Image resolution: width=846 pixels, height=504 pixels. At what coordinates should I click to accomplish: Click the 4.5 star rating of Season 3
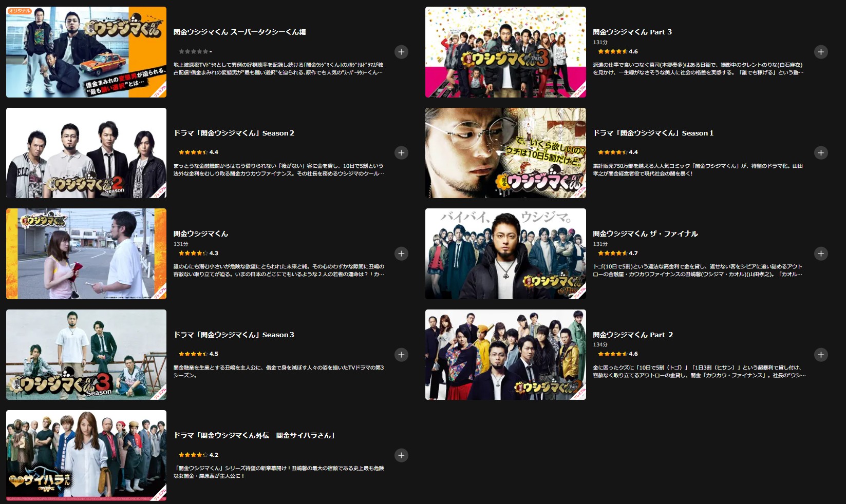pyautogui.click(x=199, y=354)
